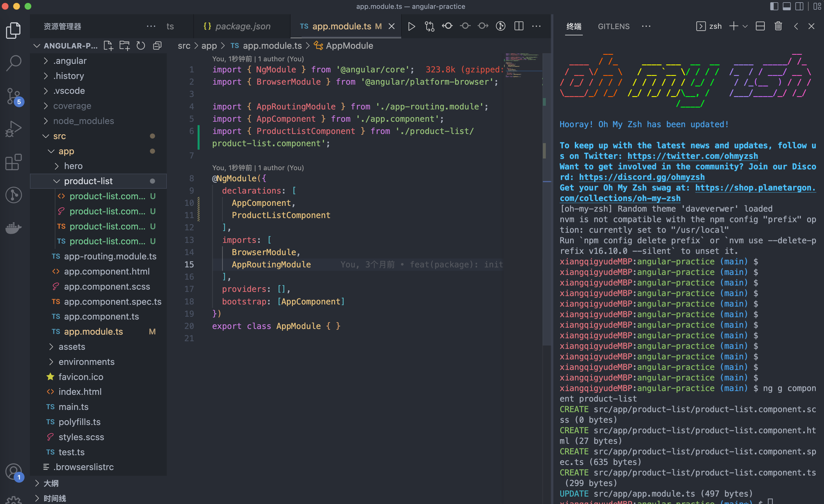This screenshot has width=824, height=504.
Task: Switch to the GITLENS panel tab
Action: pyautogui.click(x=613, y=26)
